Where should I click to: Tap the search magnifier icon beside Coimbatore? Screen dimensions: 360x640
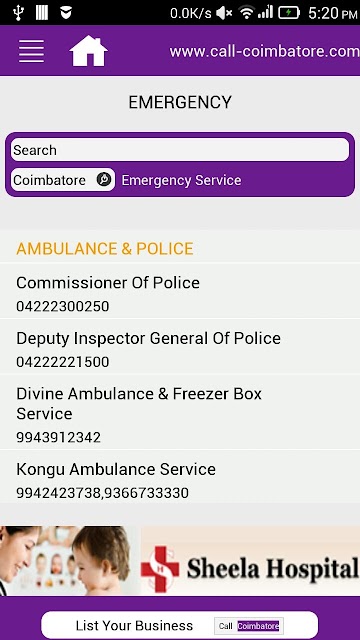[x=104, y=180]
